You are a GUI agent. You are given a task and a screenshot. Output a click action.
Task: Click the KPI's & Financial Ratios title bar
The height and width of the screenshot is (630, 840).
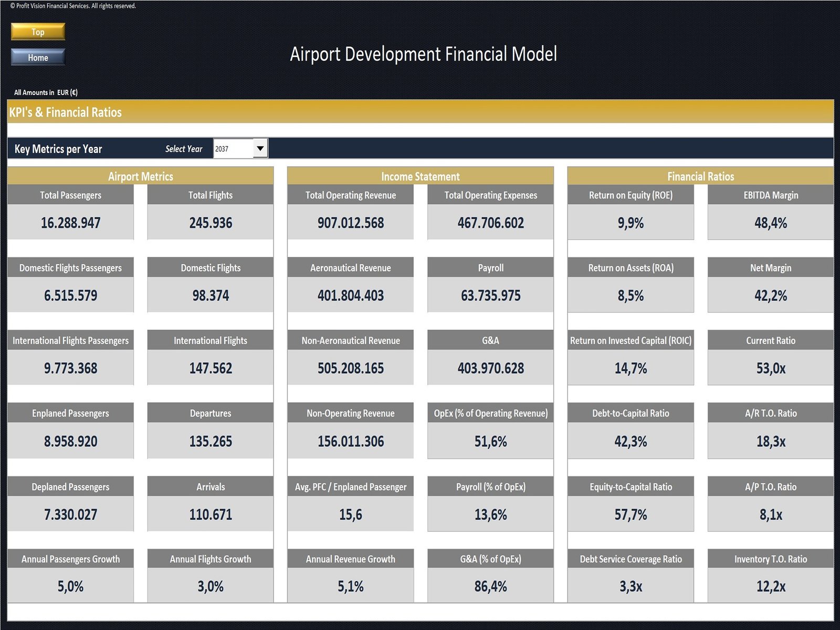coord(420,112)
